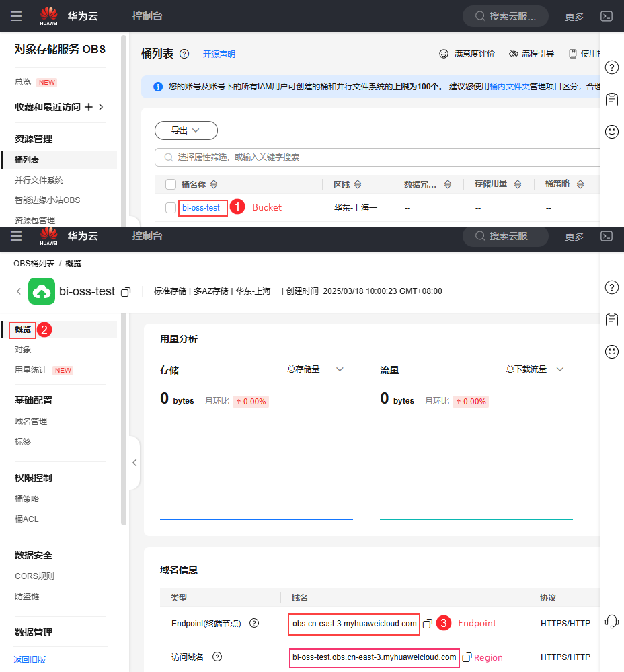This screenshot has height=672, width=624.
Task: Click help question icon beside 桶列表 title
Action: [184, 54]
